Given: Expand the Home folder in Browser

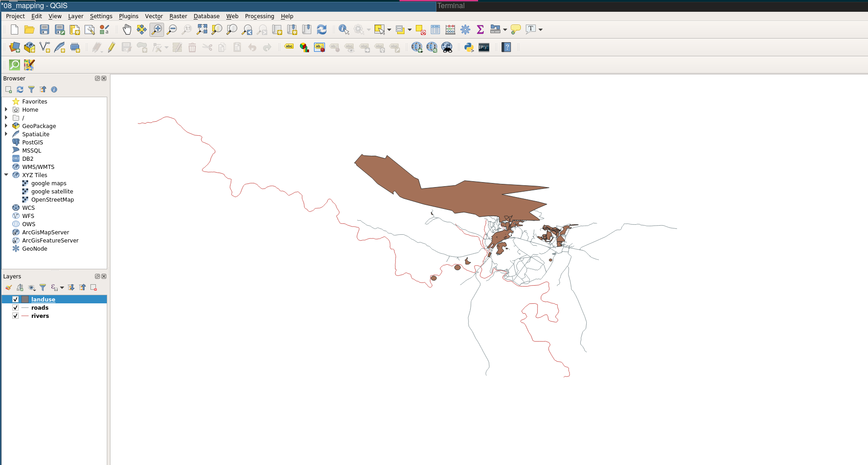Looking at the screenshot, I should click(x=6, y=109).
